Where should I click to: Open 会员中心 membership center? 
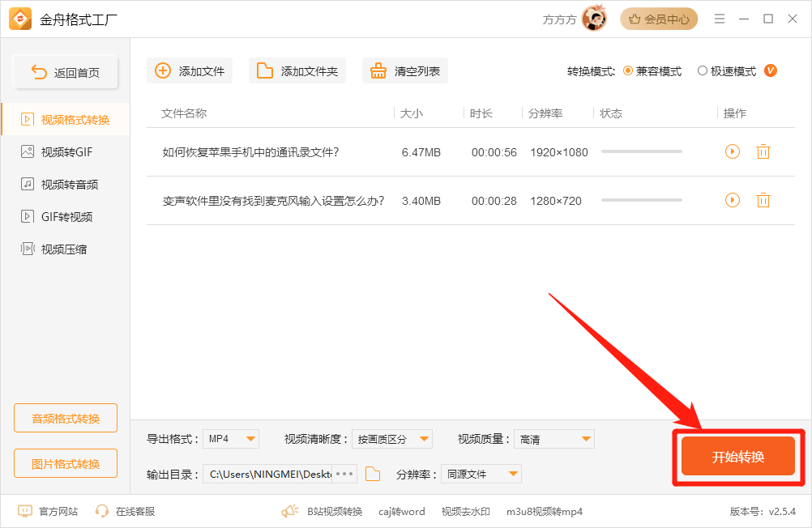[x=659, y=19]
